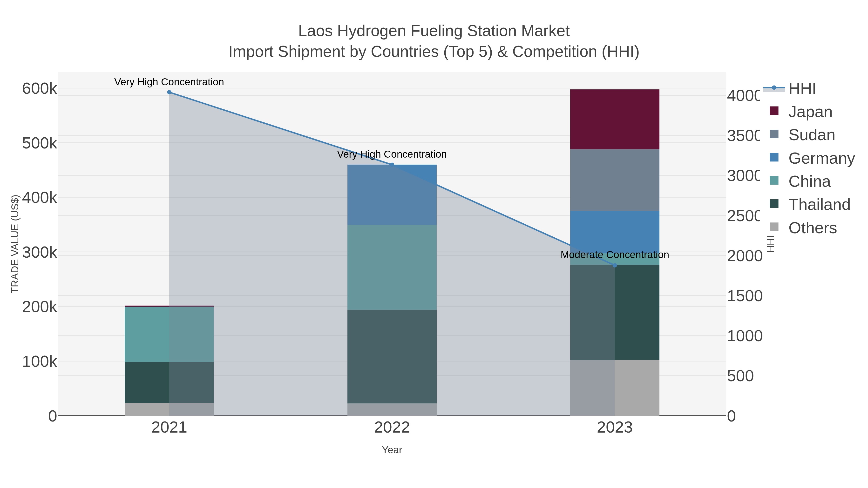
Task: Toggle the China legend entry
Action: (x=800, y=181)
